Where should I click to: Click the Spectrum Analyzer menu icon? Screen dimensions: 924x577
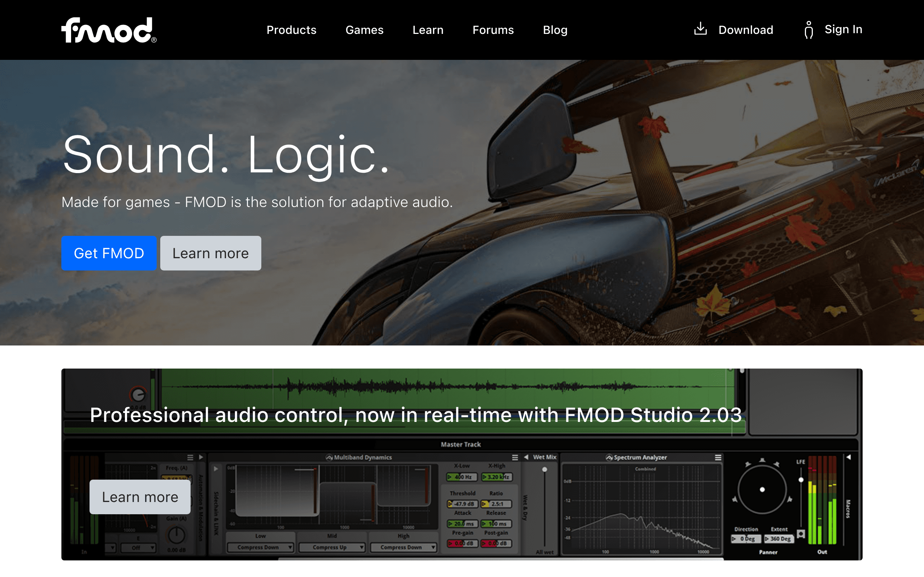point(718,457)
